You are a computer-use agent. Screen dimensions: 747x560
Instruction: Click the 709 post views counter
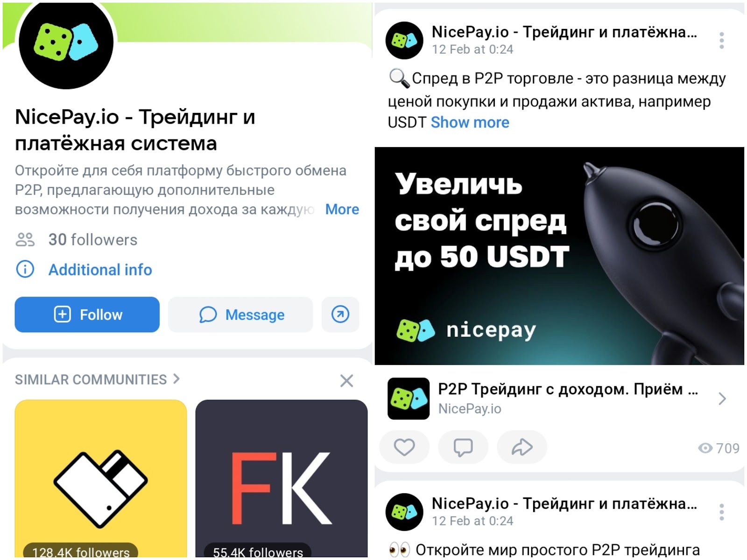[x=719, y=448]
